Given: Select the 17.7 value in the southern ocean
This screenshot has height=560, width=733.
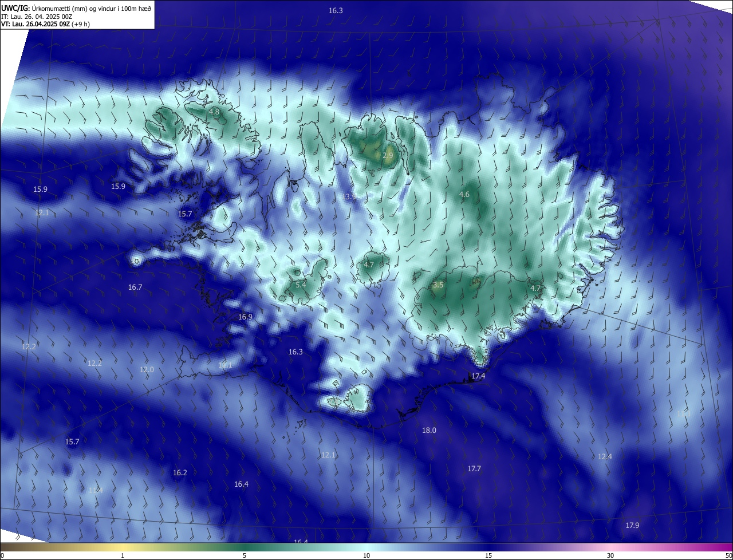Looking at the screenshot, I should 474,469.
